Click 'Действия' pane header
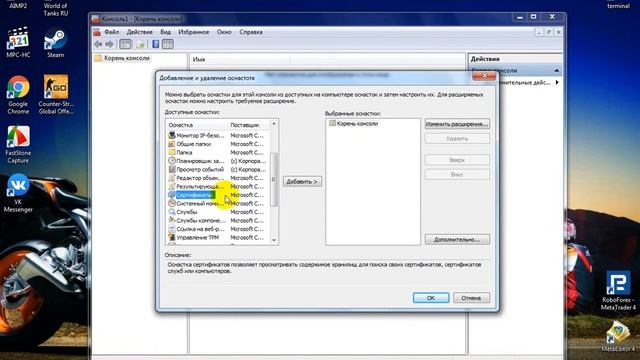Viewport: 640px width, 360px height. click(515, 59)
